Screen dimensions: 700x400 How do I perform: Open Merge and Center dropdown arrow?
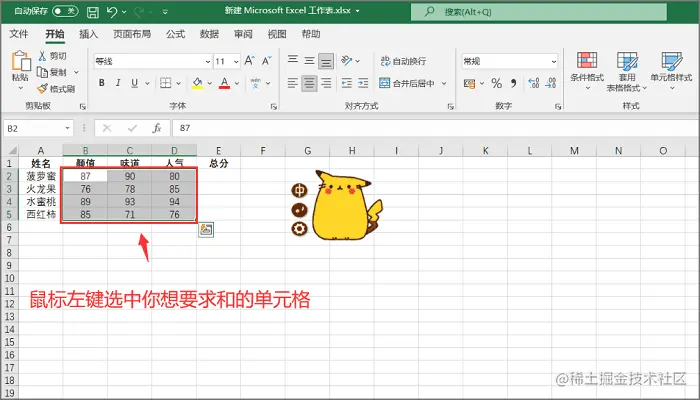coord(444,83)
